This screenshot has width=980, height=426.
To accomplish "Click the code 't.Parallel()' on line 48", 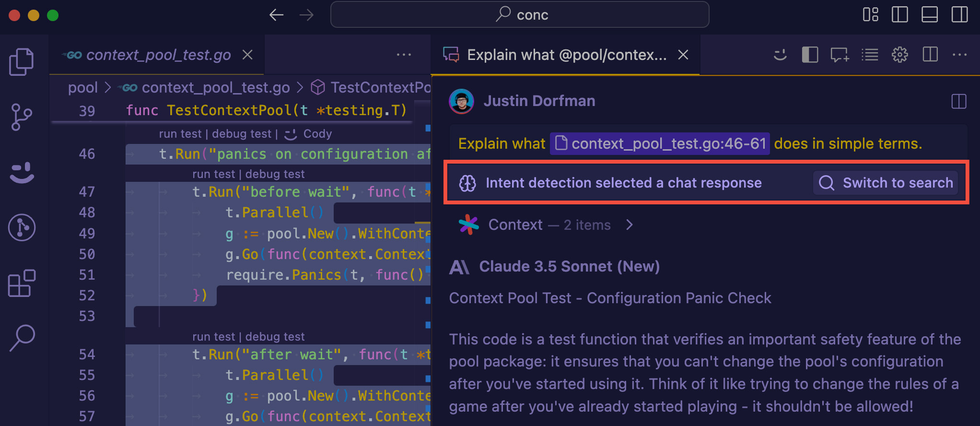I will pos(275,213).
